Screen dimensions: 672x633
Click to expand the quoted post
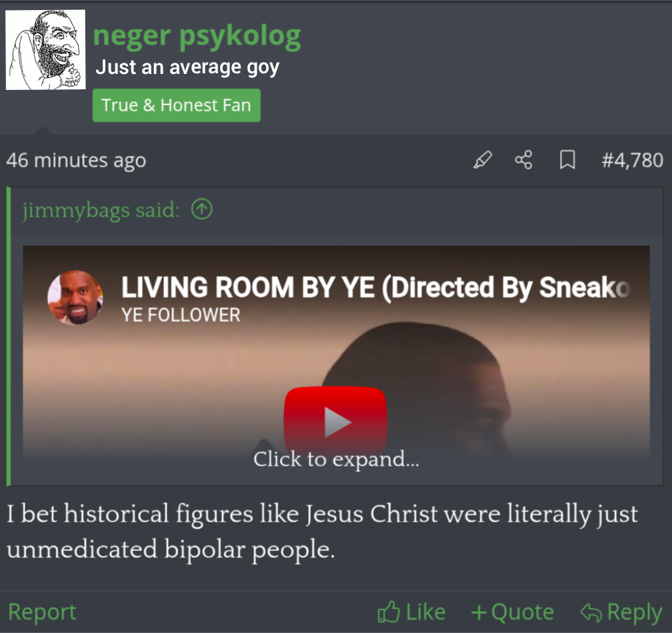(x=336, y=459)
